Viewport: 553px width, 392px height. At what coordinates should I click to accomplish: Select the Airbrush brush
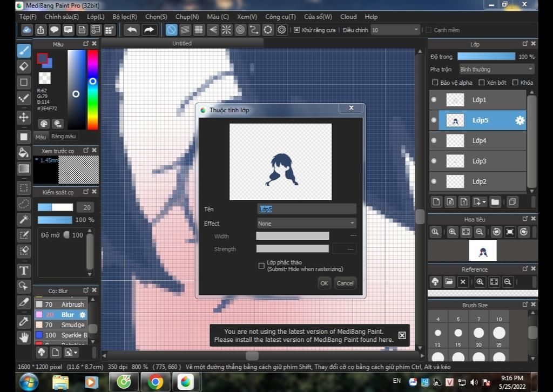[60, 304]
